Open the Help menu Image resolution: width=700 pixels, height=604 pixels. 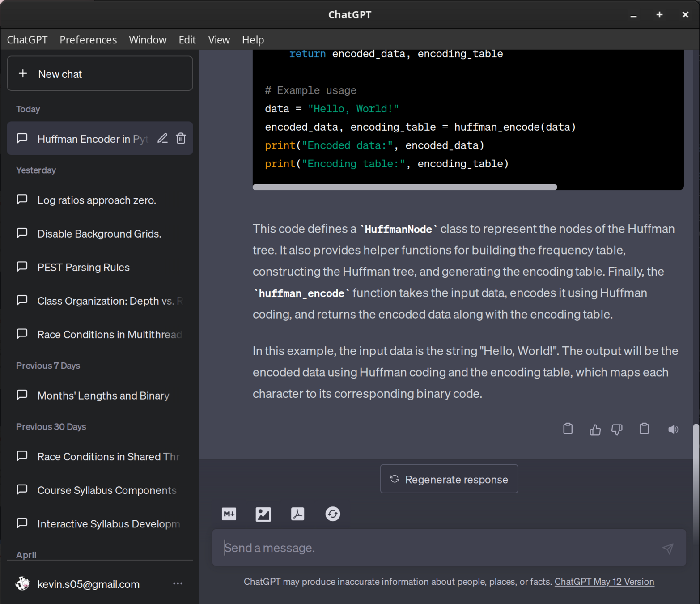[253, 40]
